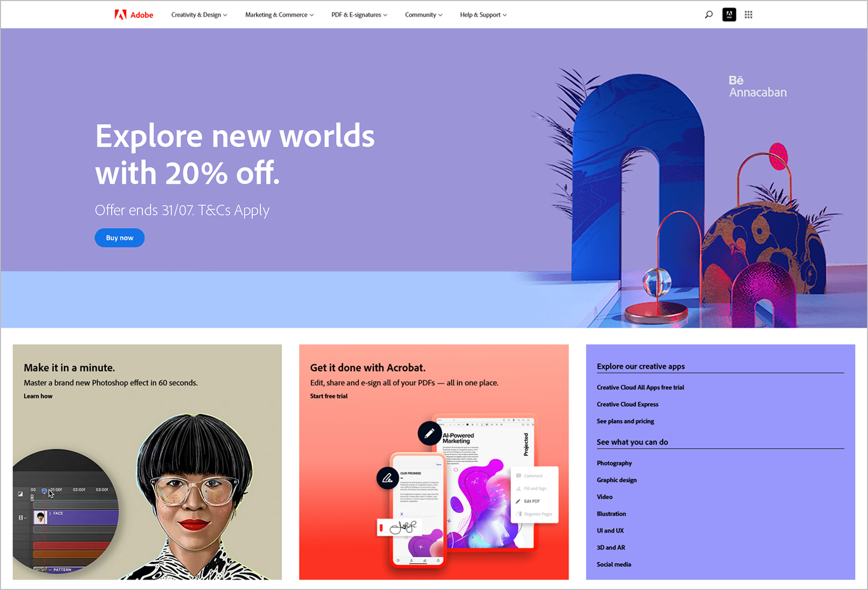Select the Graphic design link
The width and height of the screenshot is (868, 590).
pos(616,480)
